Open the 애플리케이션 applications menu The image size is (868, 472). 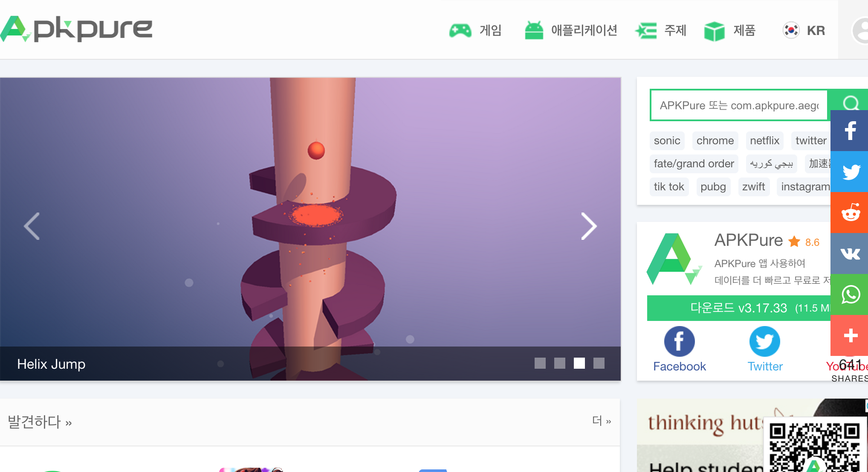(x=571, y=30)
